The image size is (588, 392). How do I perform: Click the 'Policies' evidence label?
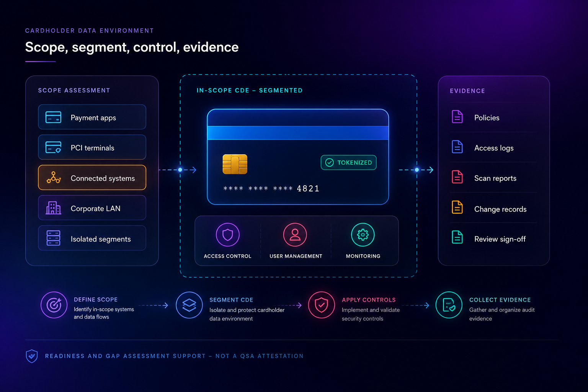[x=487, y=118]
